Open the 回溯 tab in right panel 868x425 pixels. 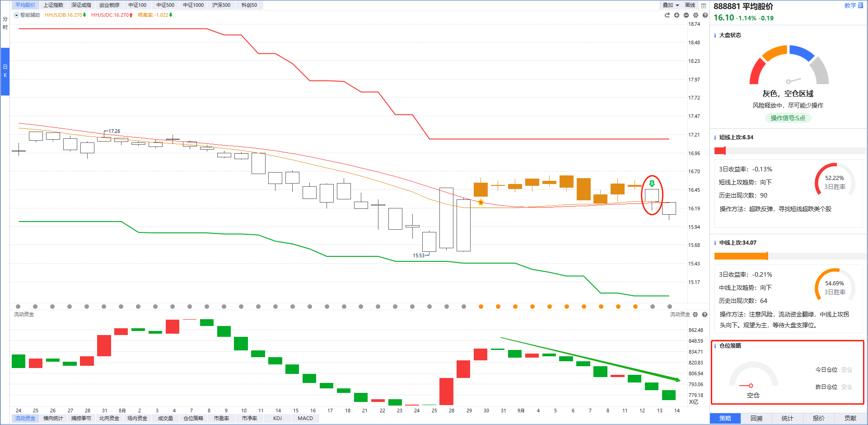[756, 418]
